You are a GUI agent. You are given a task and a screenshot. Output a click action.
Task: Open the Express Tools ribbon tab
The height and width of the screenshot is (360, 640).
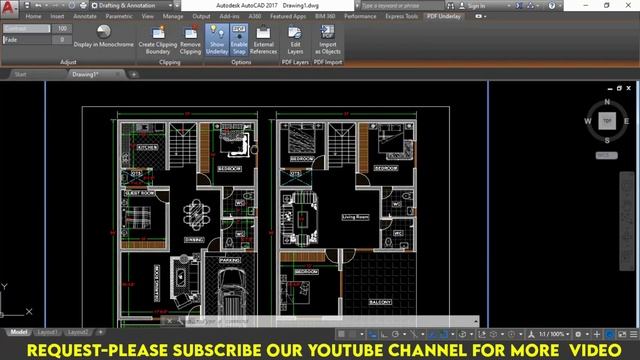402,16
